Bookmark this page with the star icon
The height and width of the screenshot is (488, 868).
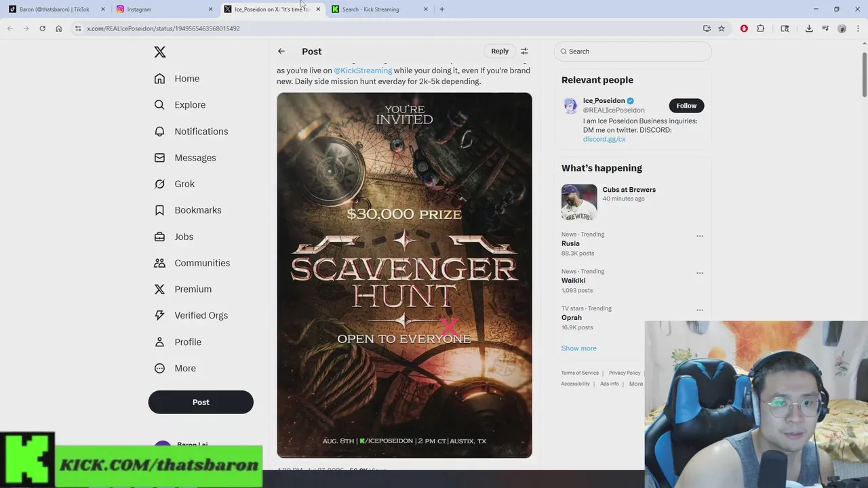[722, 28]
